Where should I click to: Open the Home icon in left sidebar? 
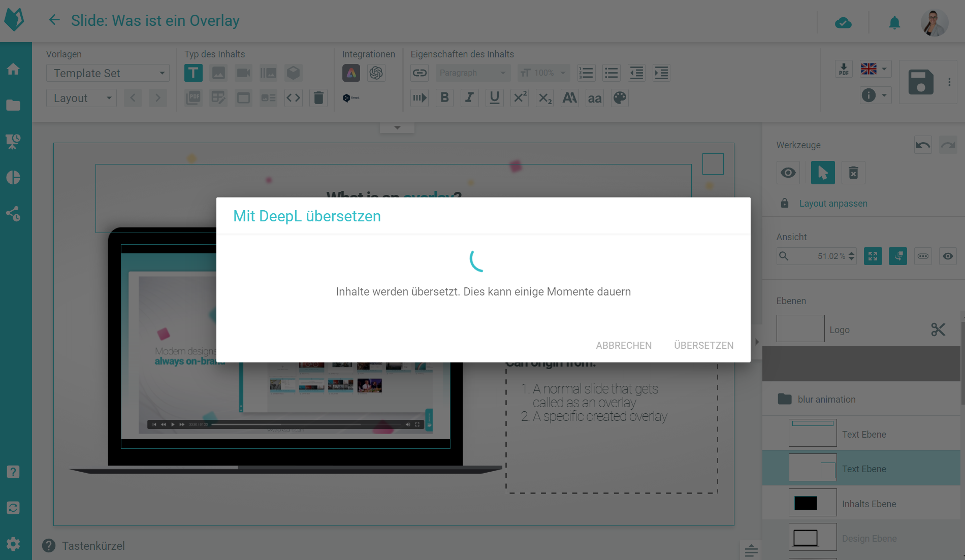coord(13,69)
